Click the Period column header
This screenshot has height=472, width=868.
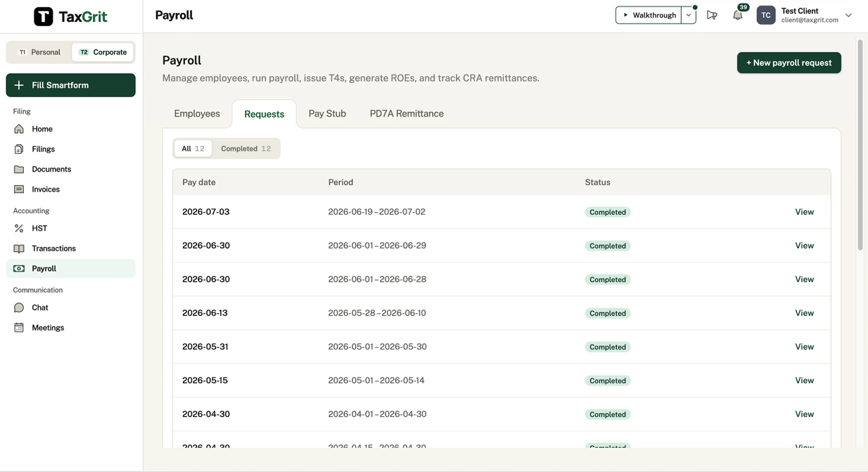(x=341, y=182)
